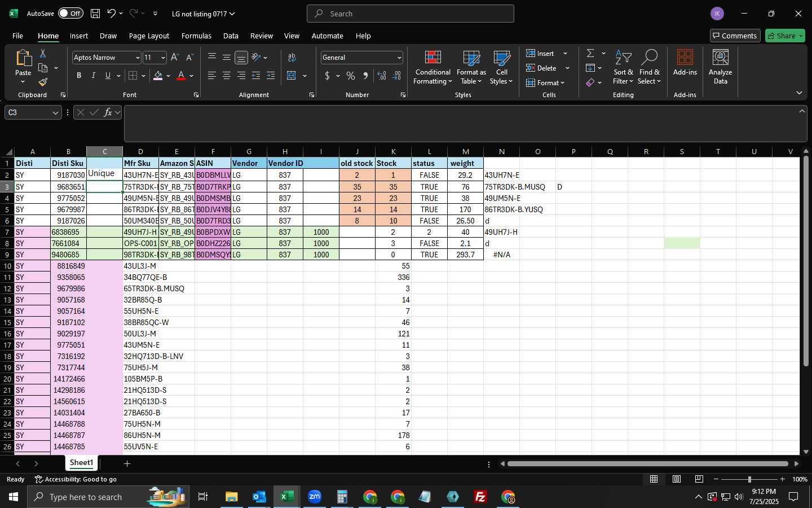Switch to the Data tab
This screenshot has width=812, height=508.
pos(231,36)
